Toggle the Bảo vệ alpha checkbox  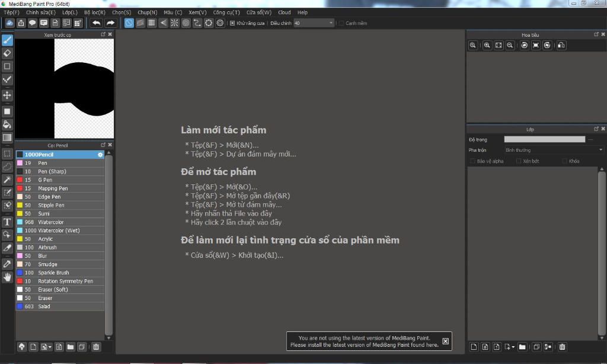click(x=472, y=161)
